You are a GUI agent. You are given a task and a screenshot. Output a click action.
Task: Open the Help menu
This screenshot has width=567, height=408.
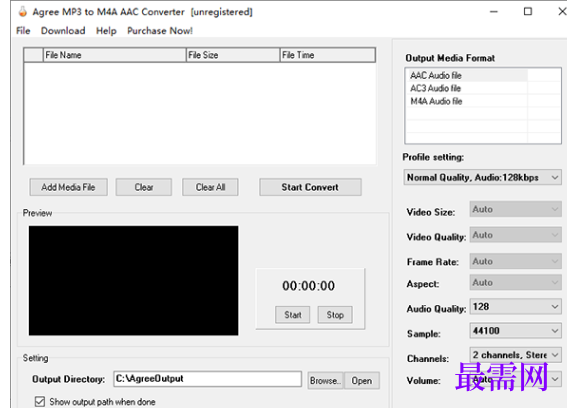pyautogui.click(x=106, y=31)
